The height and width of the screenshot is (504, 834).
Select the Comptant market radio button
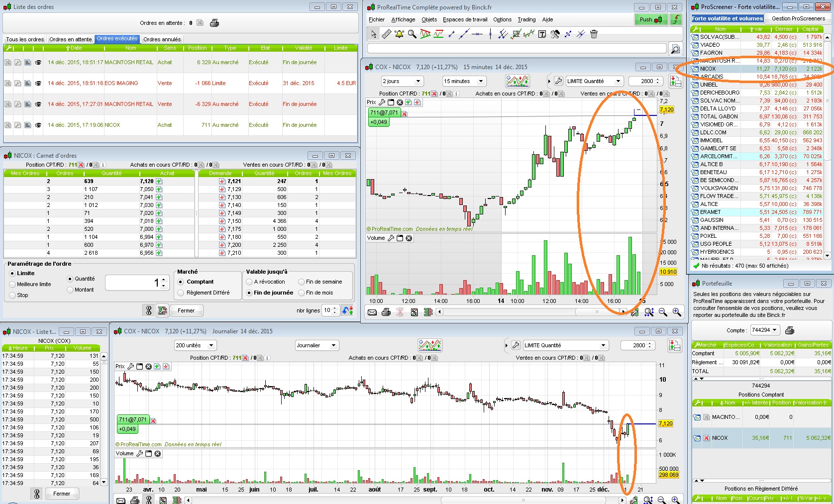[x=181, y=282]
